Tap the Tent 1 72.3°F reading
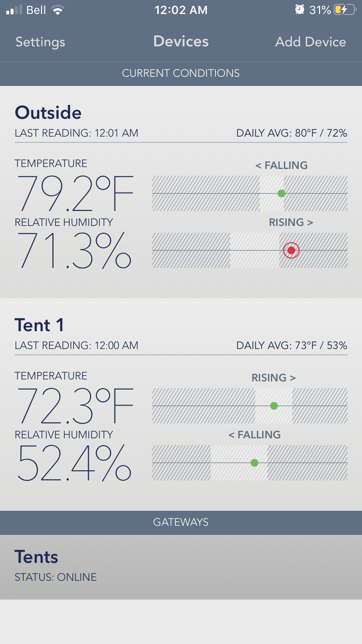This screenshot has width=362, height=644. point(75,406)
